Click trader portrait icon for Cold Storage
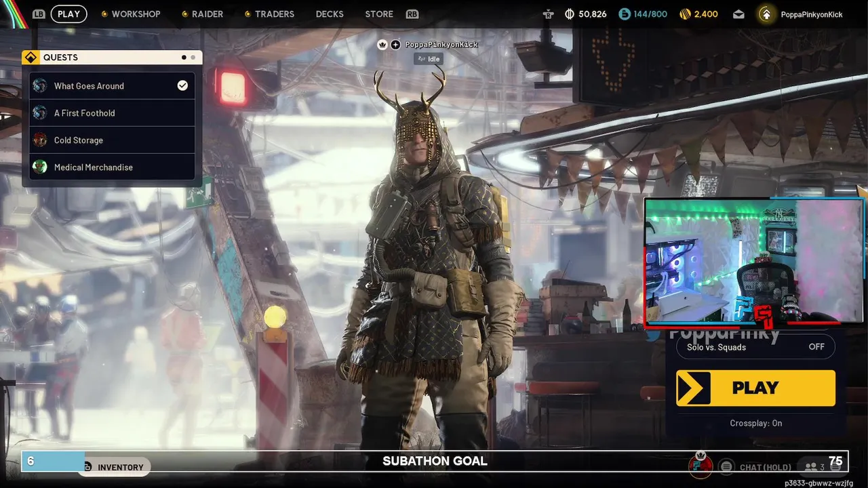The image size is (868, 488). 40,140
